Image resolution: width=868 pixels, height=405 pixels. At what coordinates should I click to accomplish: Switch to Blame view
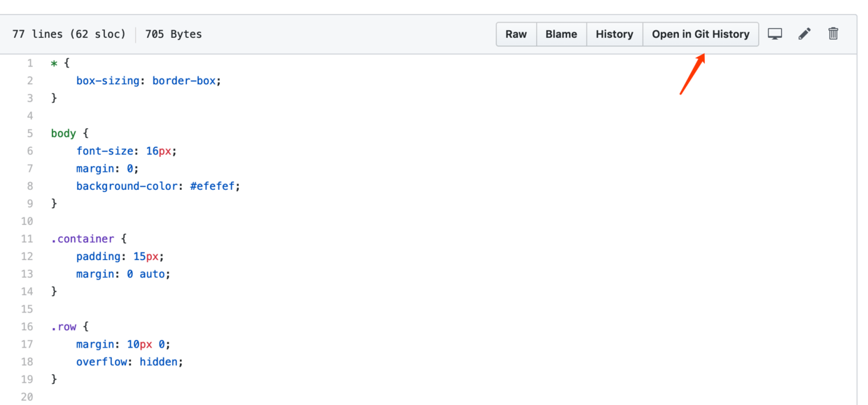click(561, 34)
